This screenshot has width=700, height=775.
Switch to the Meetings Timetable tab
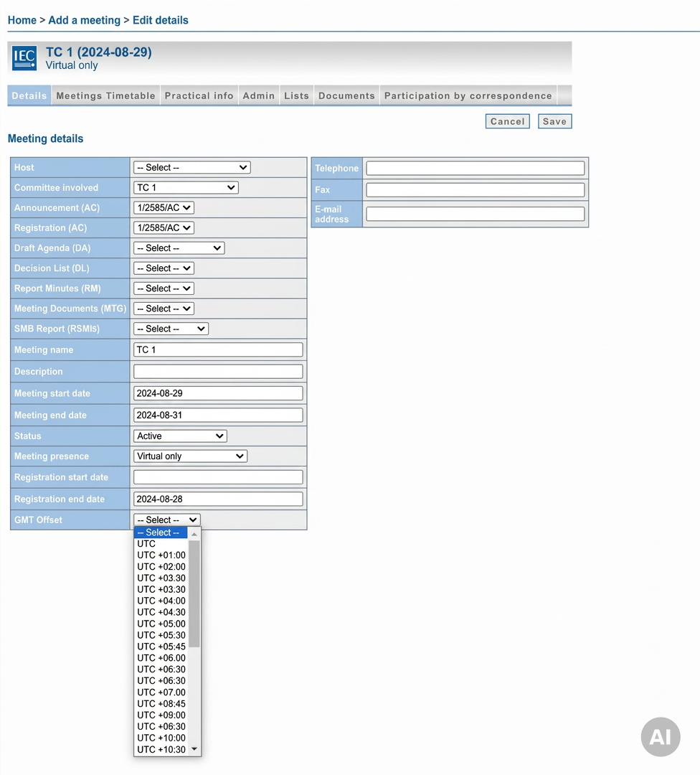105,96
